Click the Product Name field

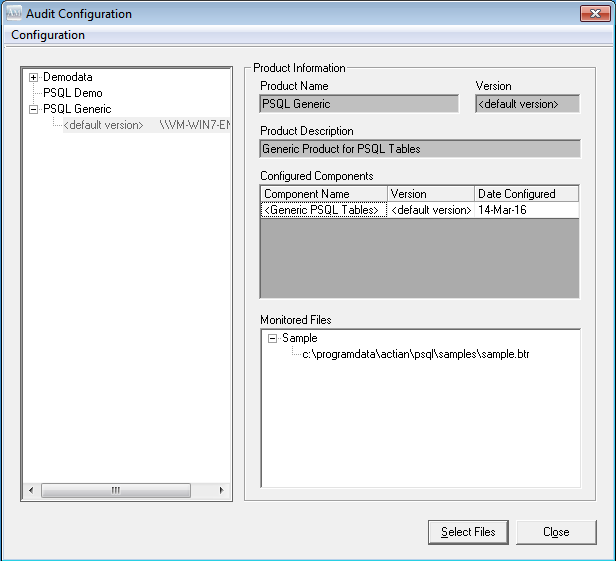point(359,103)
